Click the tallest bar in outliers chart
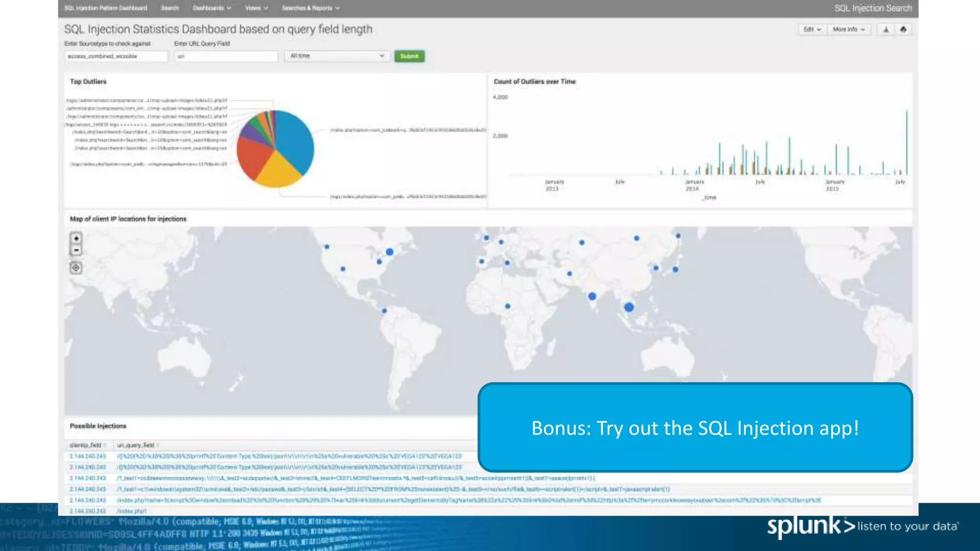The width and height of the screenshot is (980, 551). pyautogui.click(x=906, y=143)
